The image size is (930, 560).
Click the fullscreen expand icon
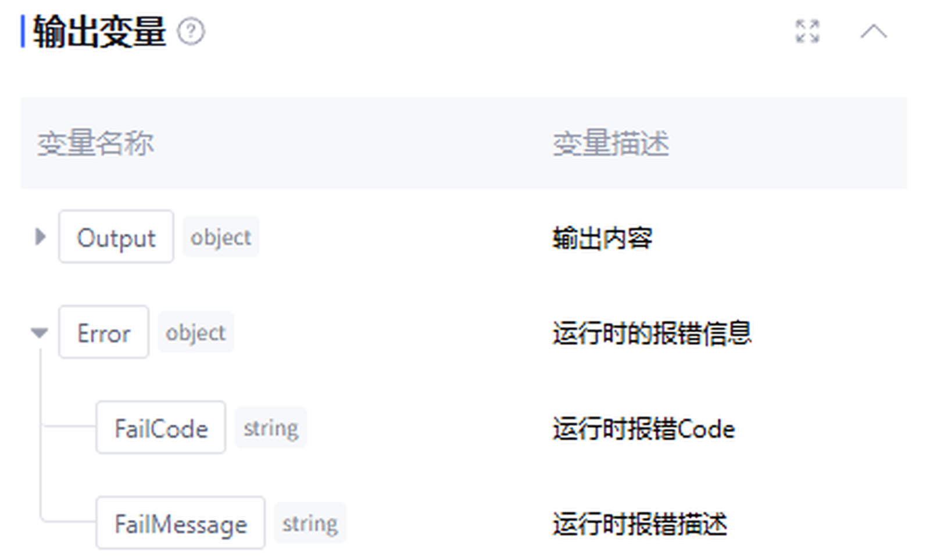coord(807,31)
